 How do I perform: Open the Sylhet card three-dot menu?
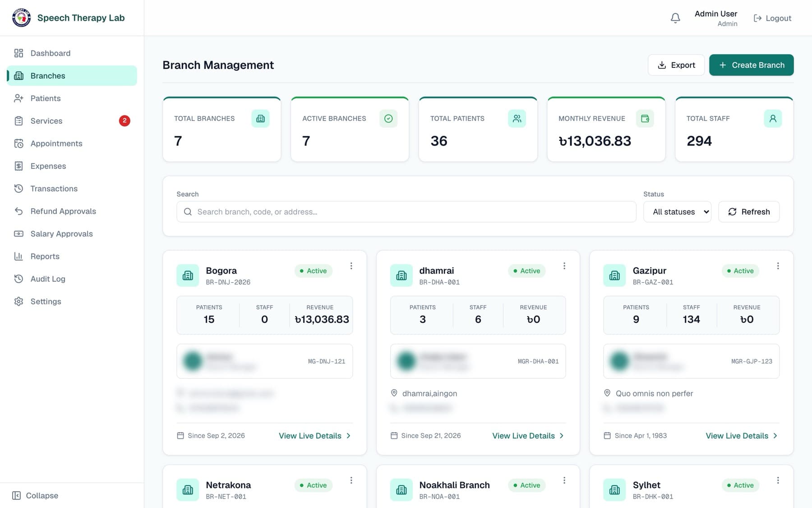[x=778, y=480]
